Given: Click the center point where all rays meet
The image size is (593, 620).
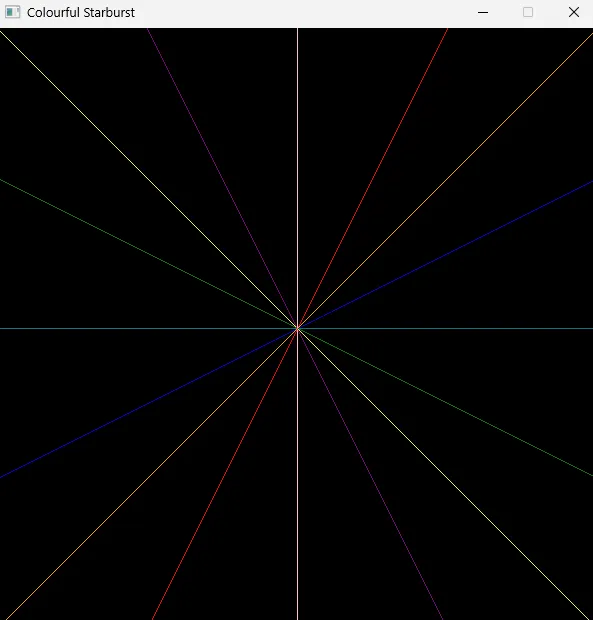Looking at the screenshot, I should pos(297,328).
